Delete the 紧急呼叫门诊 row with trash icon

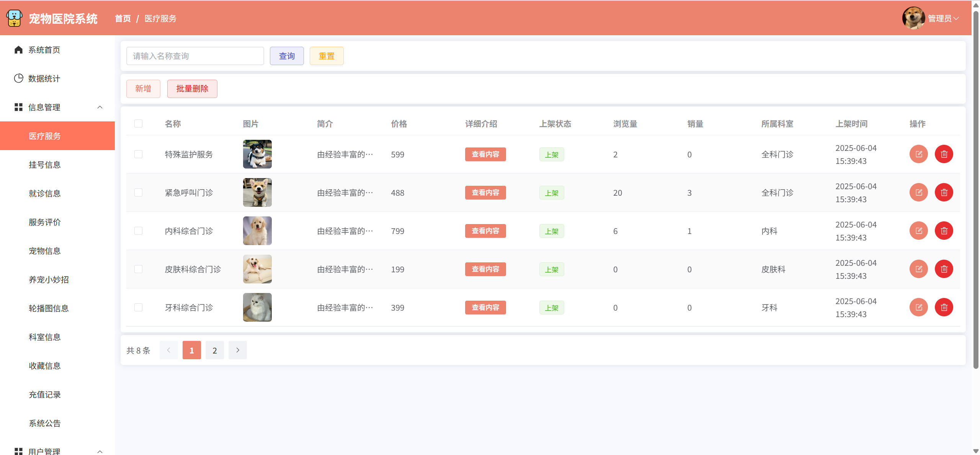tap(944, 192)
